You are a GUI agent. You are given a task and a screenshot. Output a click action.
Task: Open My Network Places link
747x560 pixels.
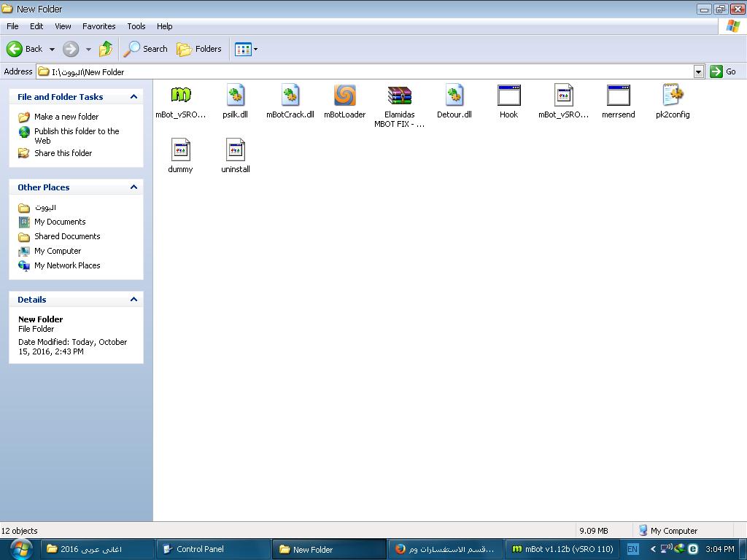pos(67,265)
